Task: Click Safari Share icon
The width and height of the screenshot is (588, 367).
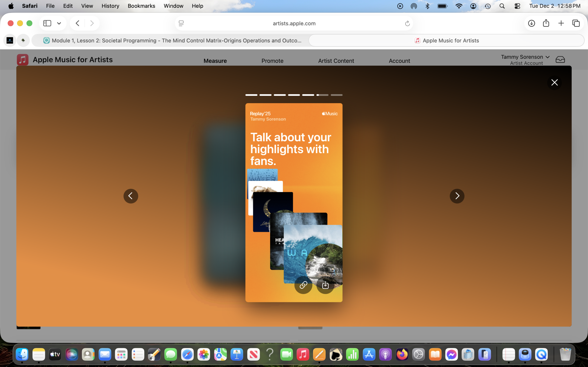Action: click(546, 23)
